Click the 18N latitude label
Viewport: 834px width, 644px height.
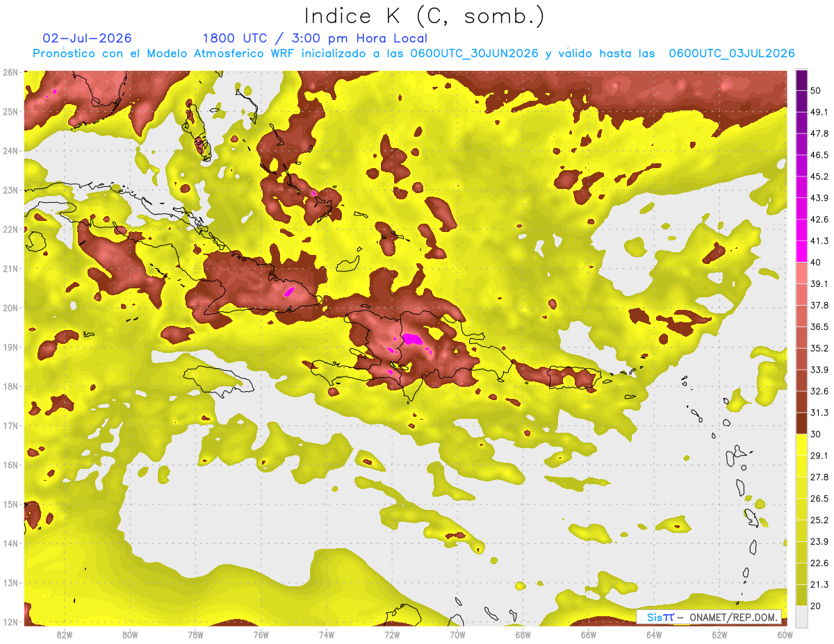point(10,386)
